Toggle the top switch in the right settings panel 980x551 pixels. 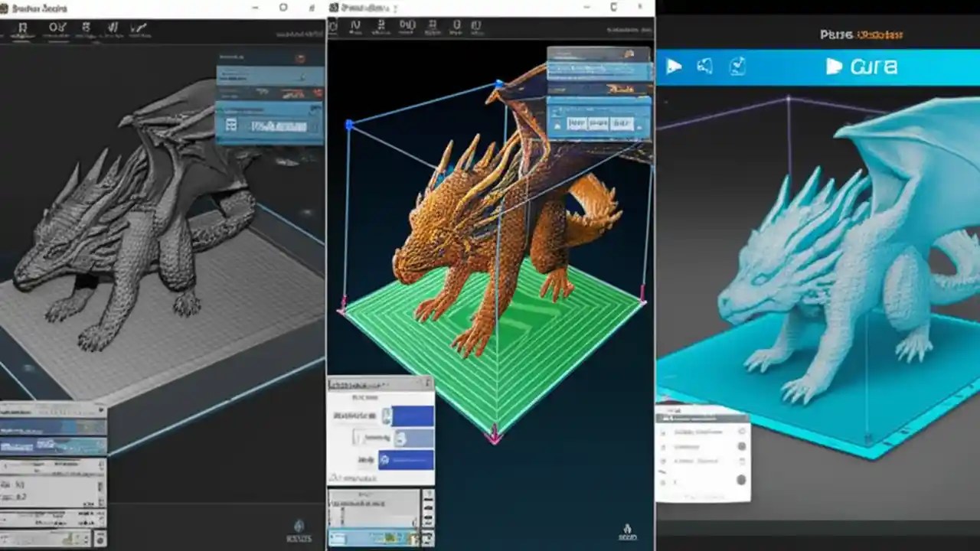(x=742, y=432)
